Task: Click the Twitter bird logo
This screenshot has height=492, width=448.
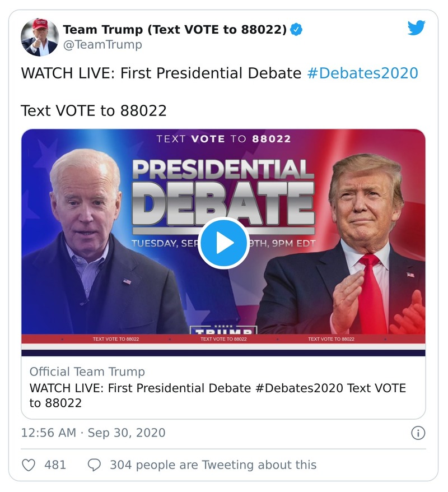Action: click(x=416, y=28)
